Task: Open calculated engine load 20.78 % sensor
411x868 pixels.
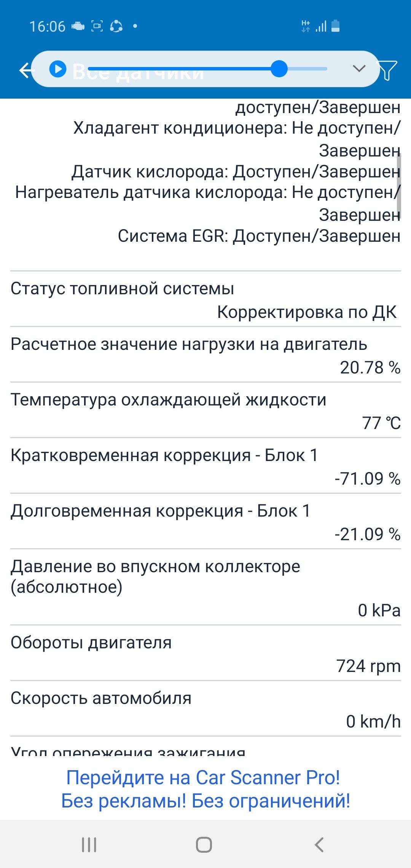Action: tap(205, 355)
